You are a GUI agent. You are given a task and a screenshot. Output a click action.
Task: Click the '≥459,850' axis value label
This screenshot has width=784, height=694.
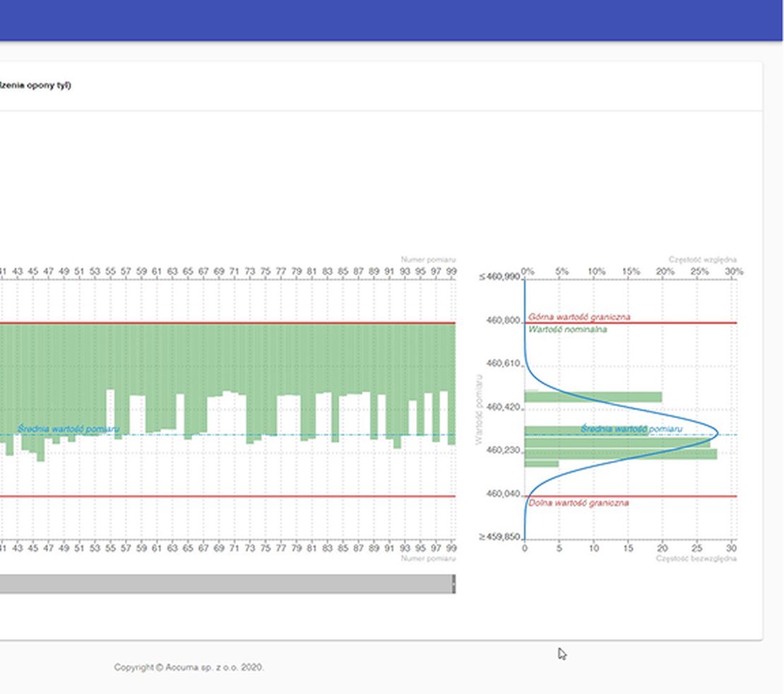point(499,537)
